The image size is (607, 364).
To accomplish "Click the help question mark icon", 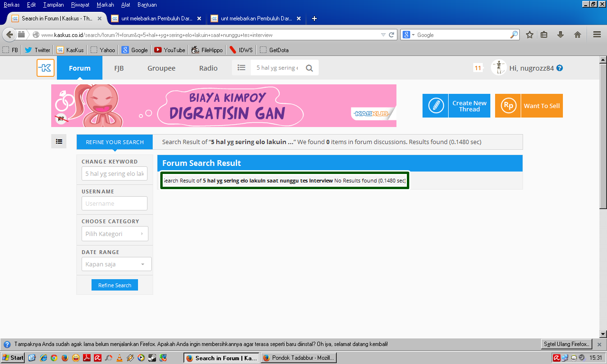I will (x=560, y=68).
